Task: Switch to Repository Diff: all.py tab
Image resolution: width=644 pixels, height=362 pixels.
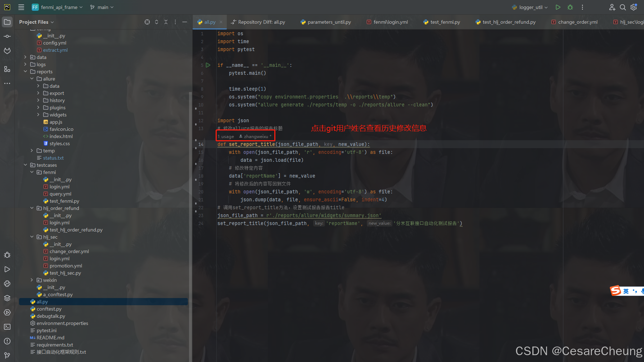Action: 258,22
